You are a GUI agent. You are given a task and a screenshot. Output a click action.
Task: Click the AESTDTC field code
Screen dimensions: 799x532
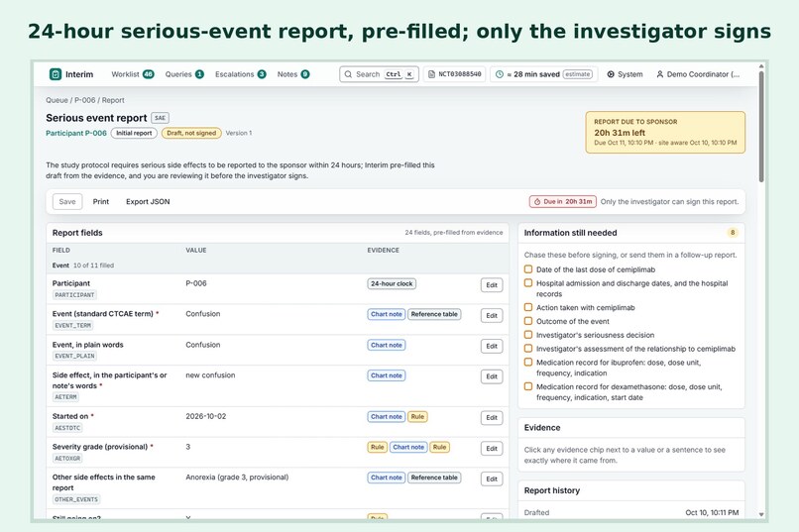point(67,428)
